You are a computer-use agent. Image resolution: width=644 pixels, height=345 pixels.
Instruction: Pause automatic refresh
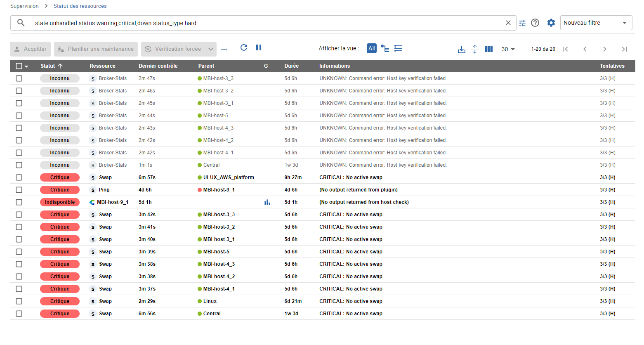coord(259,48)
